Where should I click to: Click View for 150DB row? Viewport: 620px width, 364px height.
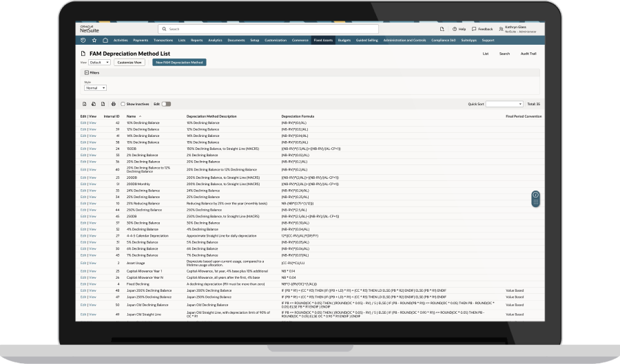(x=92, y=149)
